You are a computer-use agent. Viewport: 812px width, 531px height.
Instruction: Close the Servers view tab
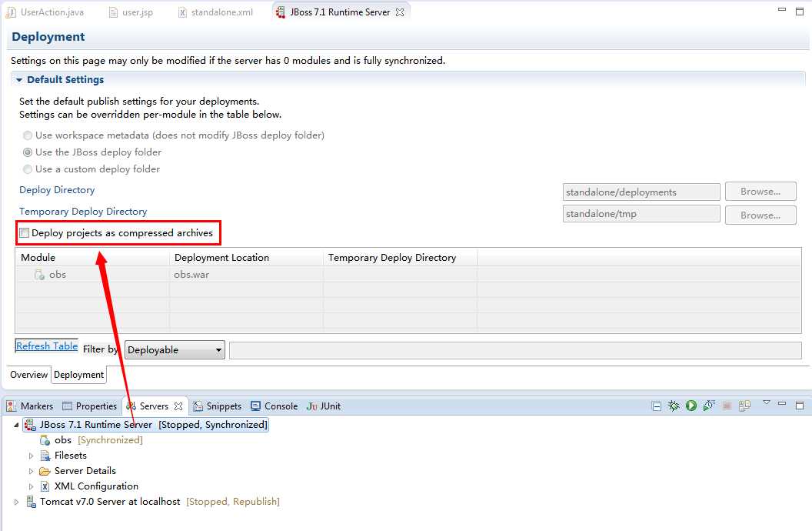pyautogui.click(x=178, y=406)
